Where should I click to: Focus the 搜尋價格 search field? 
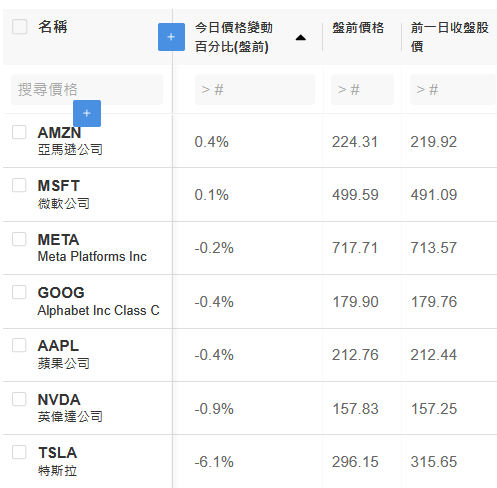point(87,90)
